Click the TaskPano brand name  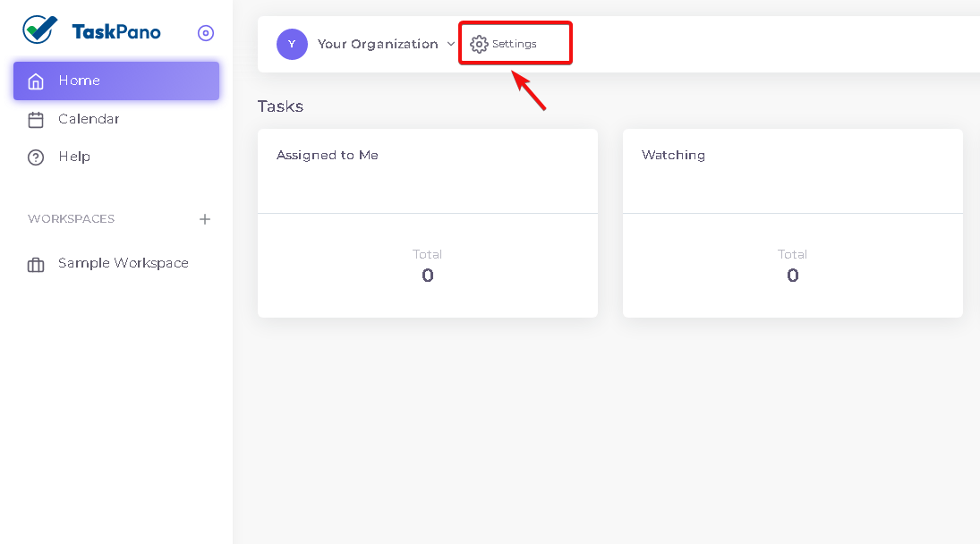[x=116, y=32]
